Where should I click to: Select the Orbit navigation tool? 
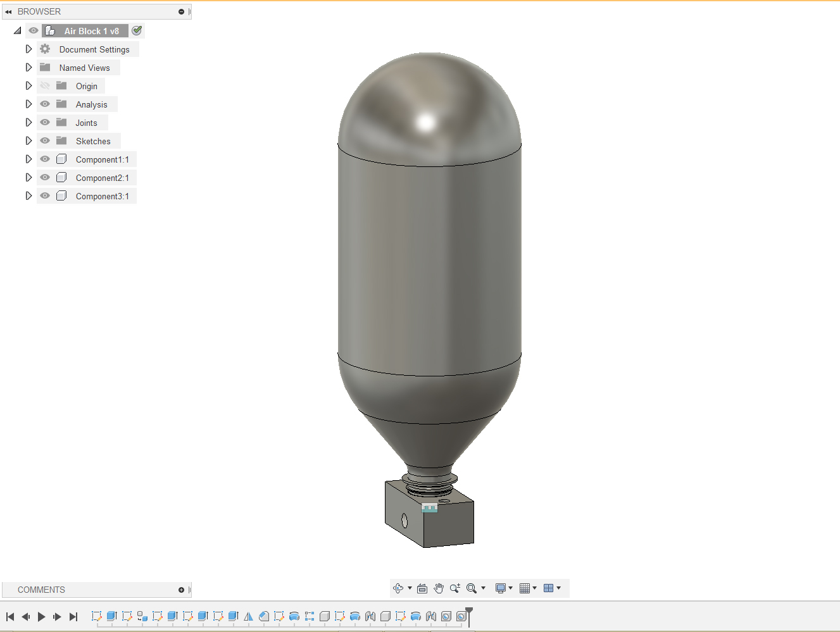click(x=398, y=588)
